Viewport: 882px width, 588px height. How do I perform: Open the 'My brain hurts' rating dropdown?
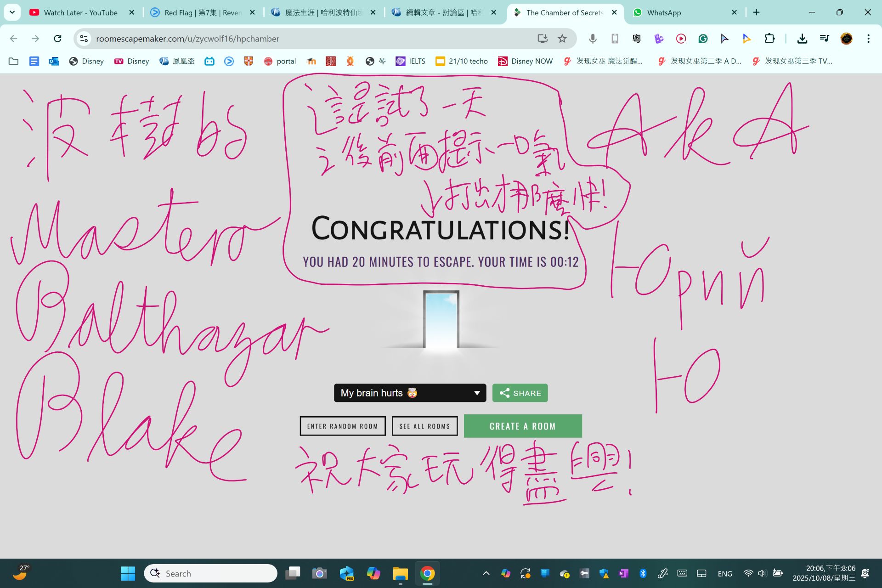410,393
